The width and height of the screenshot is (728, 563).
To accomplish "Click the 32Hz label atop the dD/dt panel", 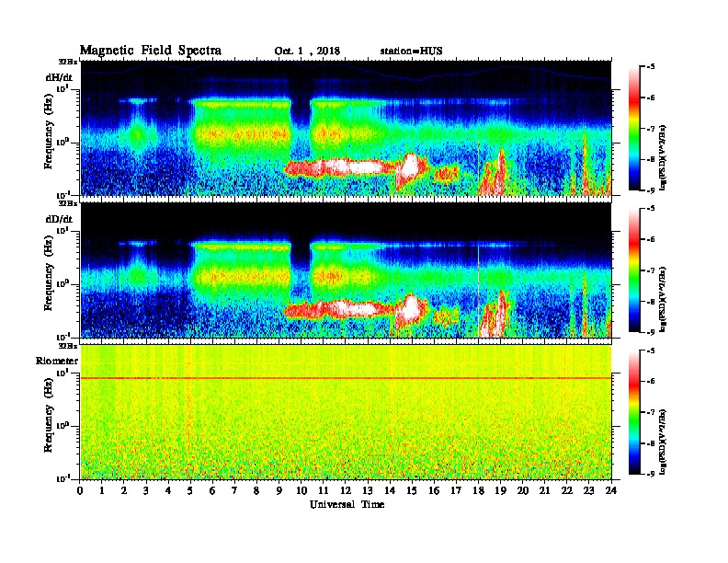I will [68, 203].
